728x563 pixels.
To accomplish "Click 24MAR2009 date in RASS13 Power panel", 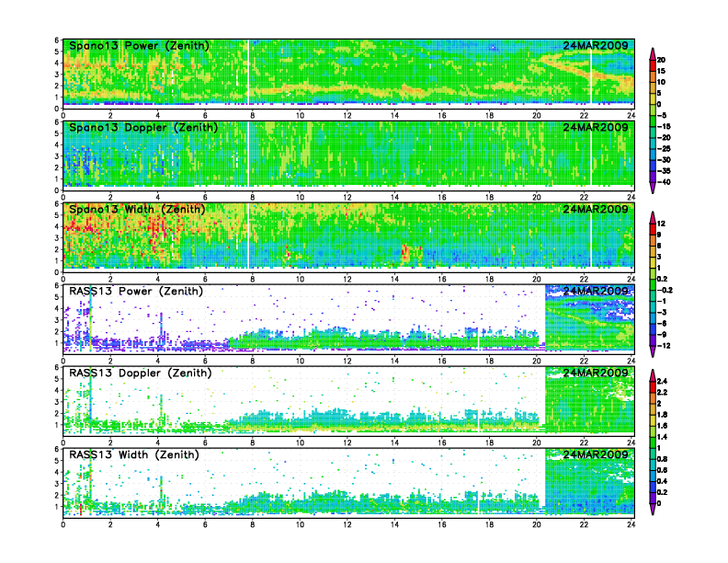I will [596, 291].
